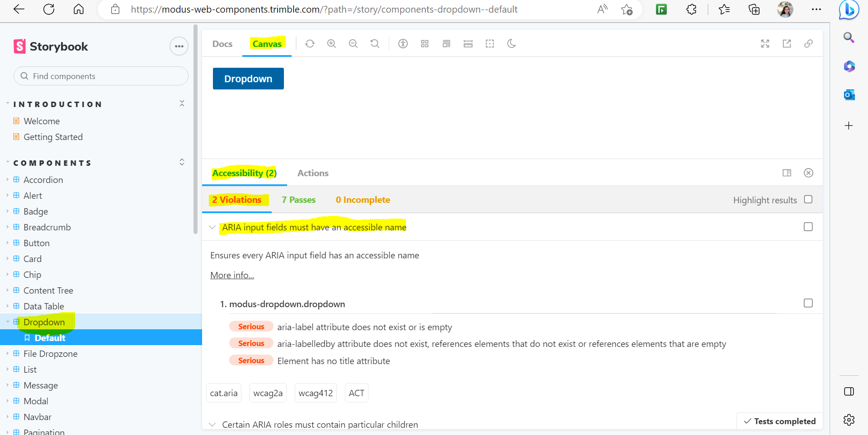This screenshot has width=868, height=435.
Task: Remount the story using the refresh icon
Action: click(310, 43)
